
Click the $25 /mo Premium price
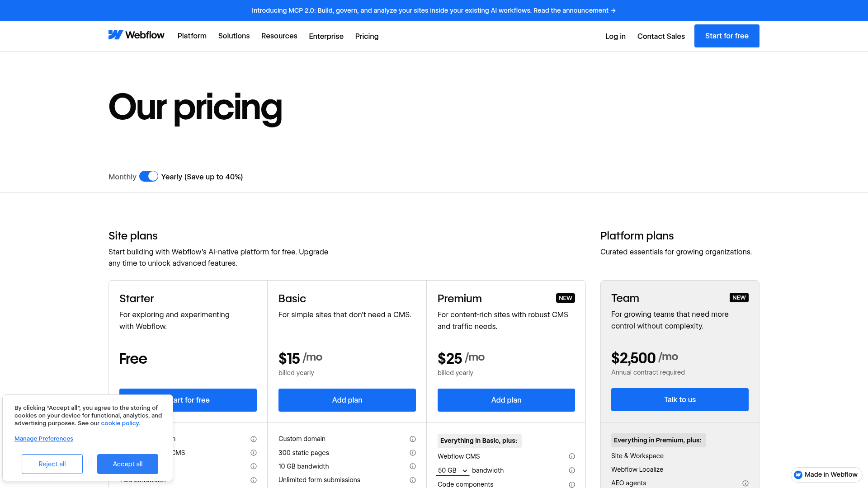click(461, 358)
